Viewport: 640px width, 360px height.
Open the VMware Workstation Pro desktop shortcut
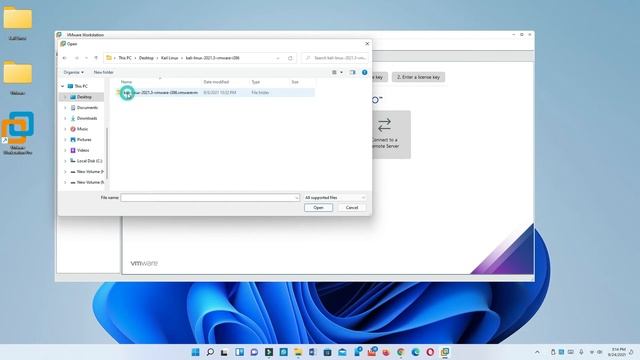click(x=18, y=133)
